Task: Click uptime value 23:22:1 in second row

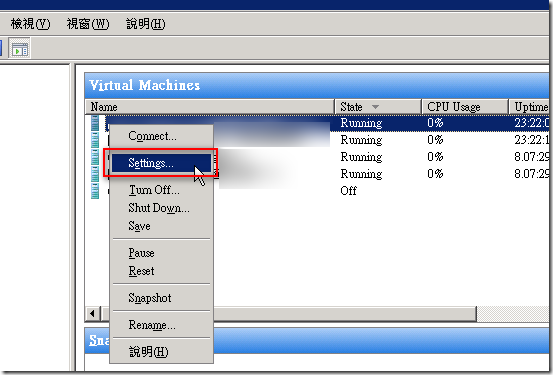Action: (531, 140)
